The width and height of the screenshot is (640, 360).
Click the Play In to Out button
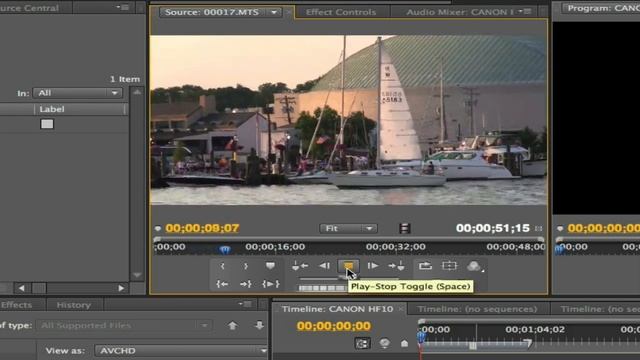pos(271,284)
